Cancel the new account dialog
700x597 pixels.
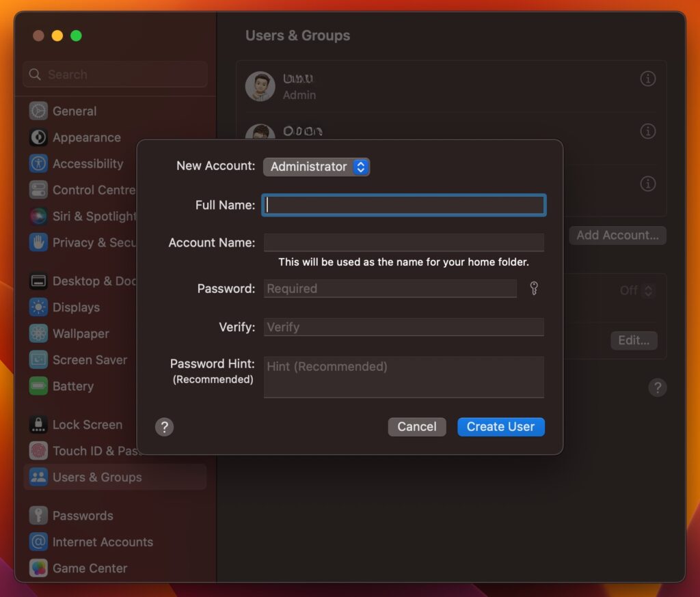(416, 426)
